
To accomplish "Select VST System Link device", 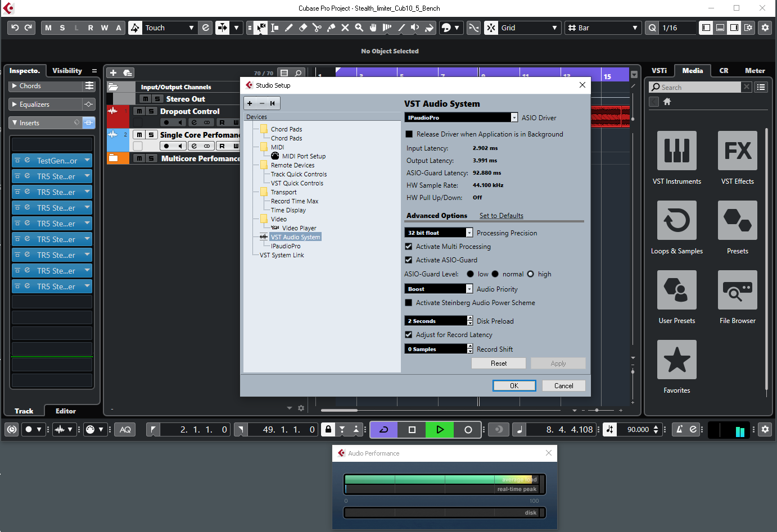I will pyautogui.click(x=282, y=255).
